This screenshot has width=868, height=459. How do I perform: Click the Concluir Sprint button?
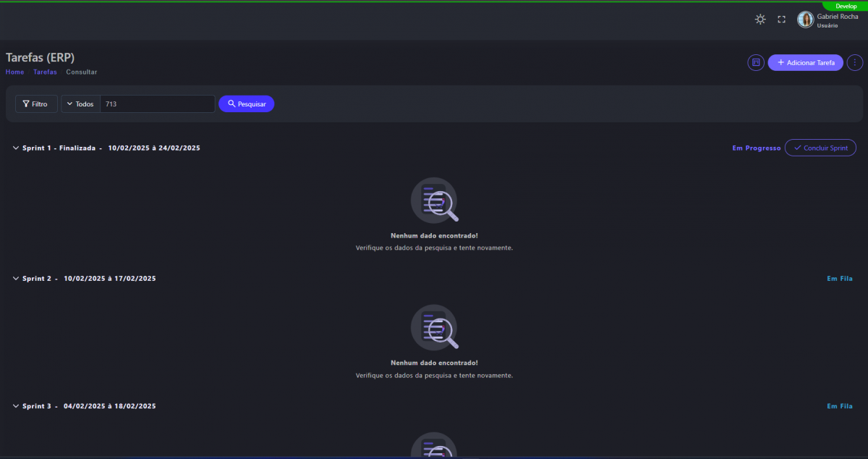point(820,148)
